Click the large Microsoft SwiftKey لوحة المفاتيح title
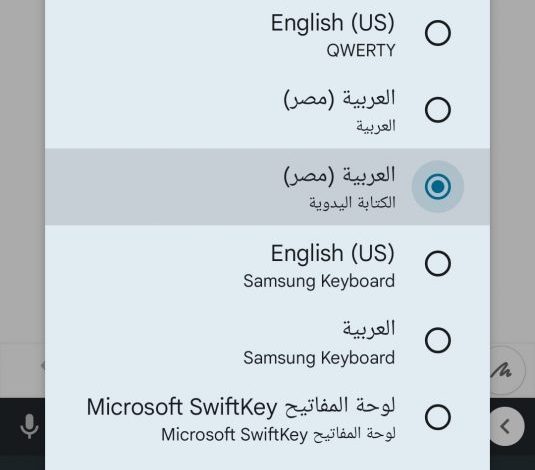Viewport: 535px width, 470px height. pyautogui.click(x=241, y=407)
